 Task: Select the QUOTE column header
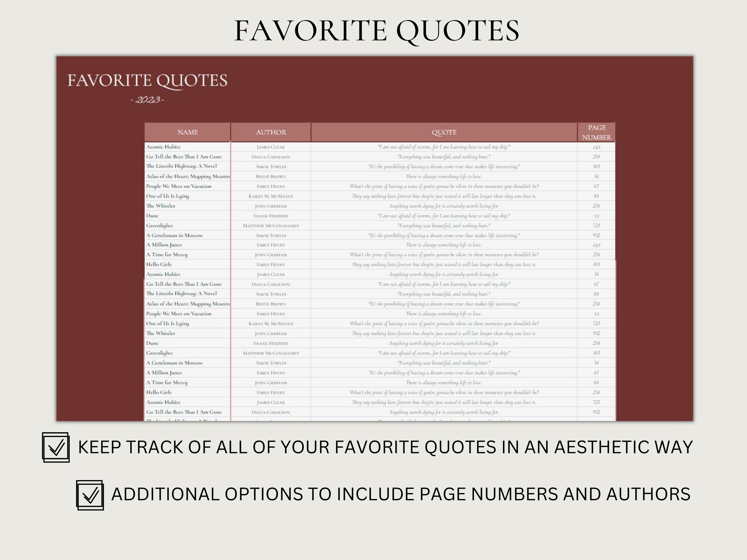[444, 132]
